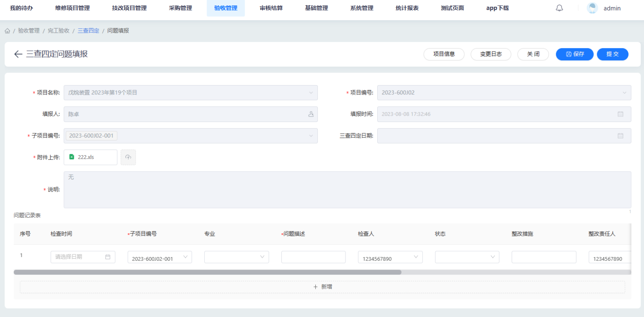Click the admin user avatar
Viewport: 644px width, 317px height.
pos(592,8)
